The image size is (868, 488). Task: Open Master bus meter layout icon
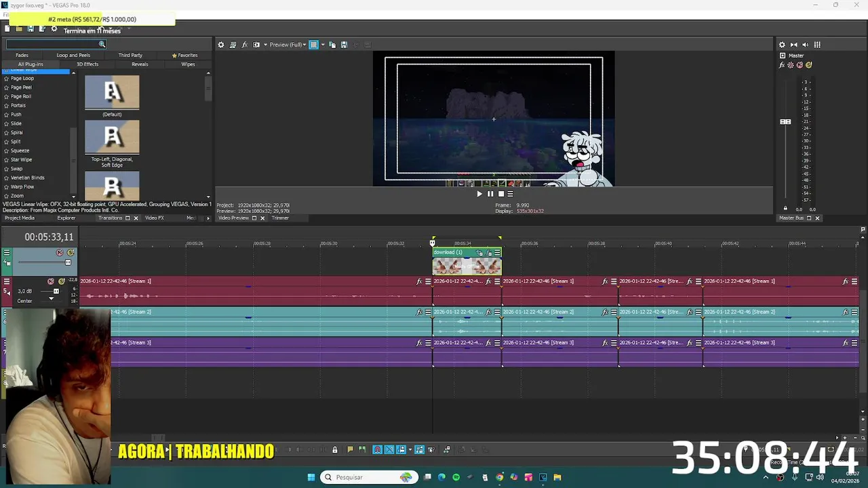[x=817, y=45]
